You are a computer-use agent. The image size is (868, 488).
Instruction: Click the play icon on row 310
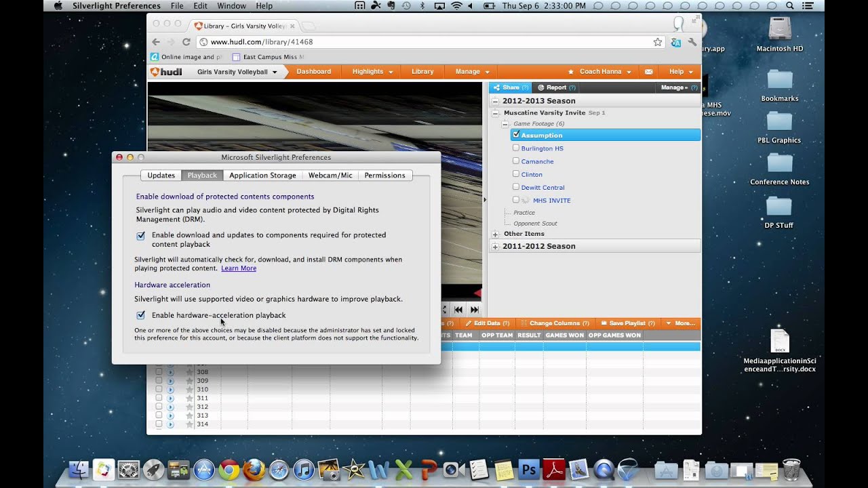coord(170,390)
